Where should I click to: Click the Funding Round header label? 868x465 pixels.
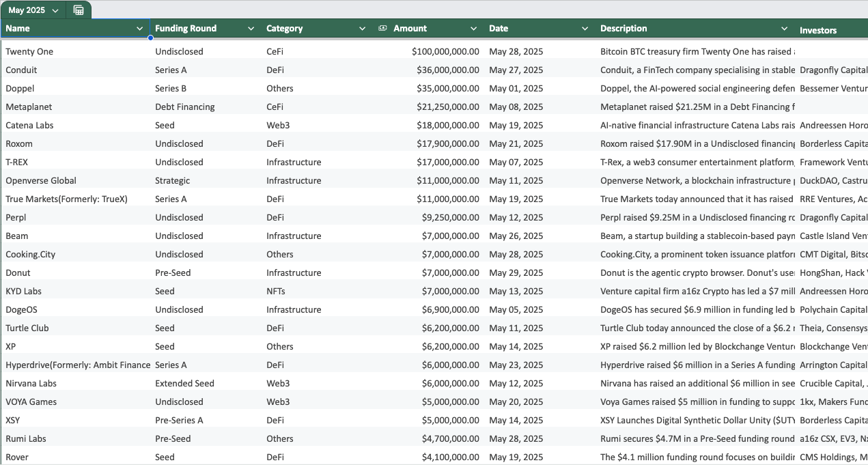(x=186, y=28)
